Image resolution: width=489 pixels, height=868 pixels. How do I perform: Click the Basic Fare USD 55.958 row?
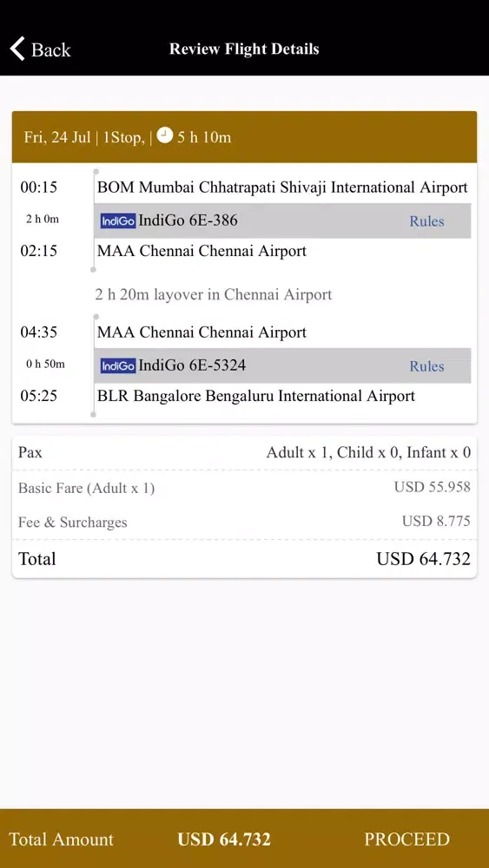click(244, 488)
